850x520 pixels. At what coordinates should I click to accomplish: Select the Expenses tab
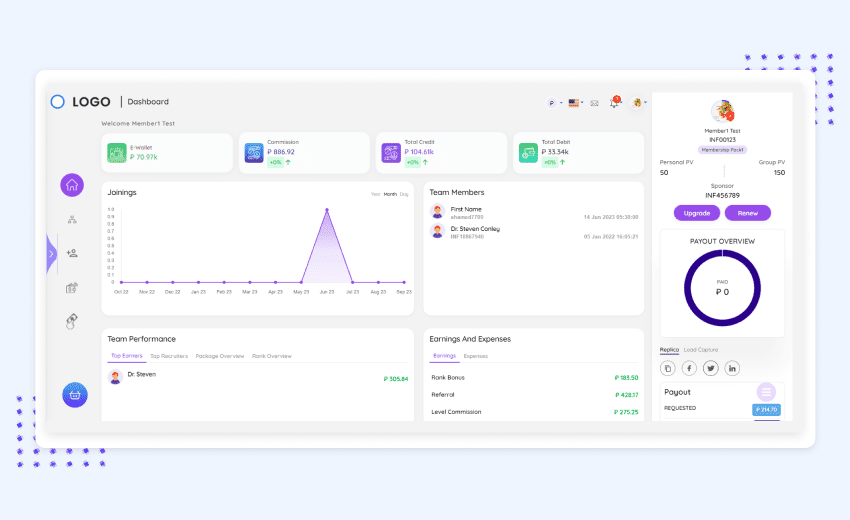(x=476, y=356)
